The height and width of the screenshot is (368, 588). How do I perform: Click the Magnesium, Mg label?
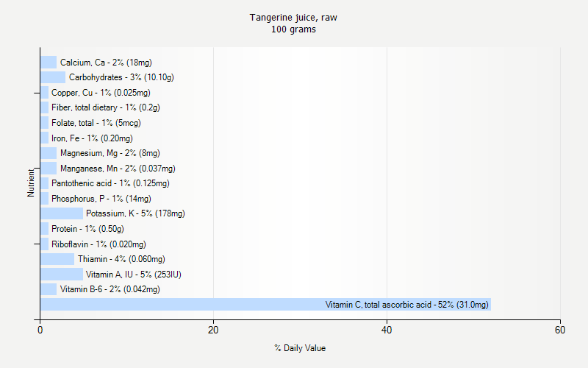click(110, 153)
